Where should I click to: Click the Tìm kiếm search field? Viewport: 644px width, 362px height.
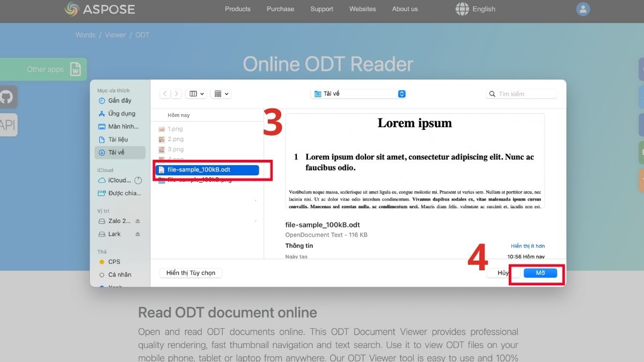(522, 94)
